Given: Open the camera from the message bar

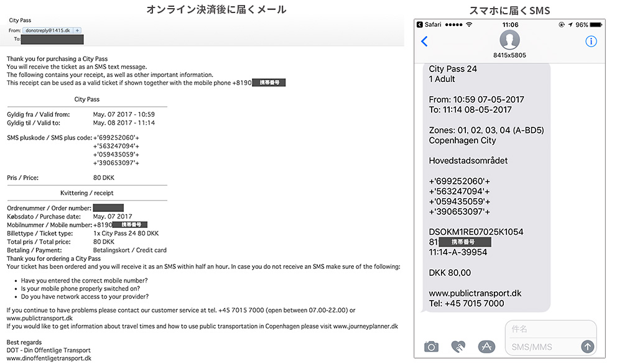Looking at the screenshot, I should [431, 347].
